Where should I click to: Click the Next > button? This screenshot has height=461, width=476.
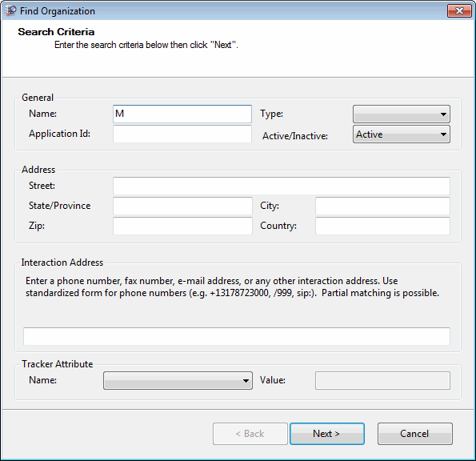click(x=327, y=434)
